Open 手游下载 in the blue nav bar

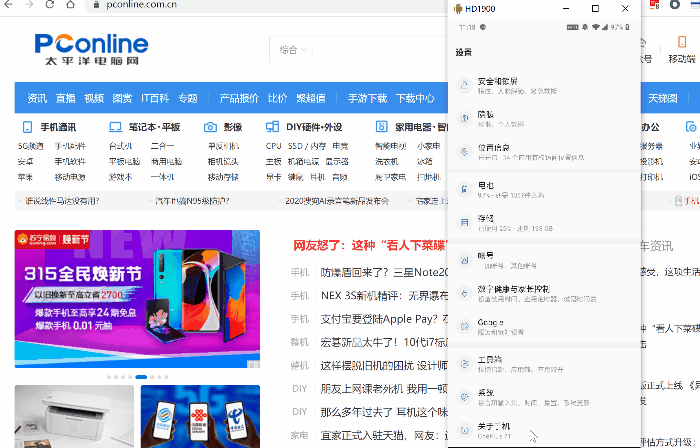coord(367,98)
